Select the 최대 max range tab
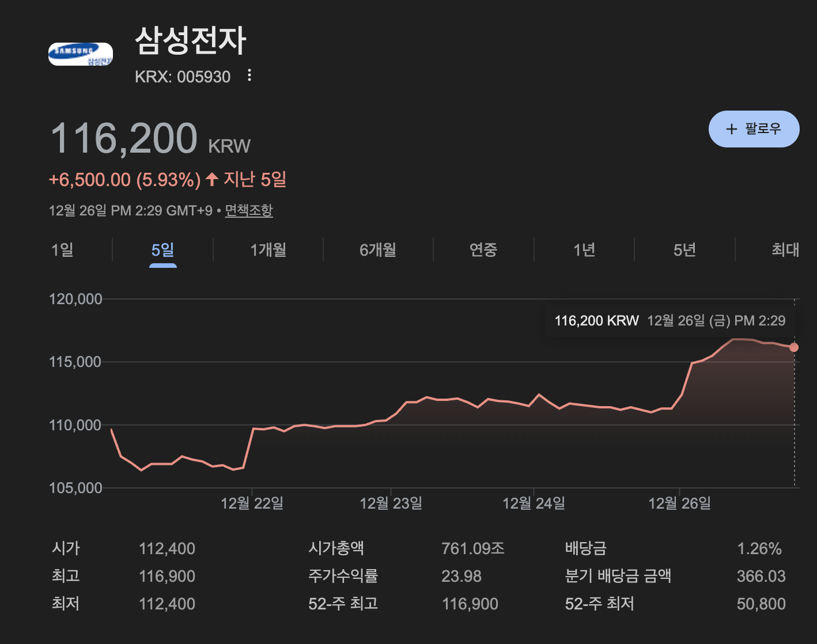 point(785,250)
